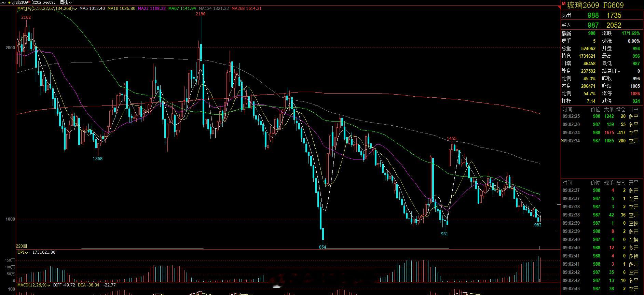Click the 150万 OPI axis label
This screenshot has height=295, width=644.
[10, 261]
